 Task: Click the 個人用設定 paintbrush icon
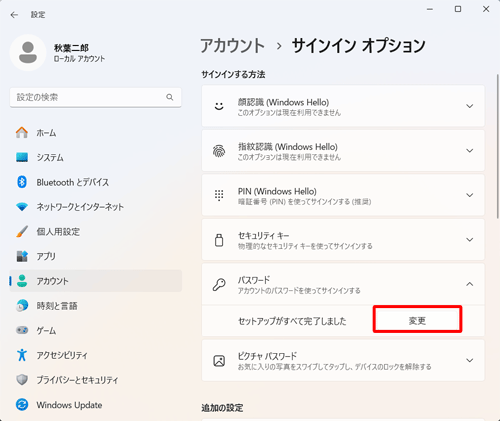coord(22,231)
